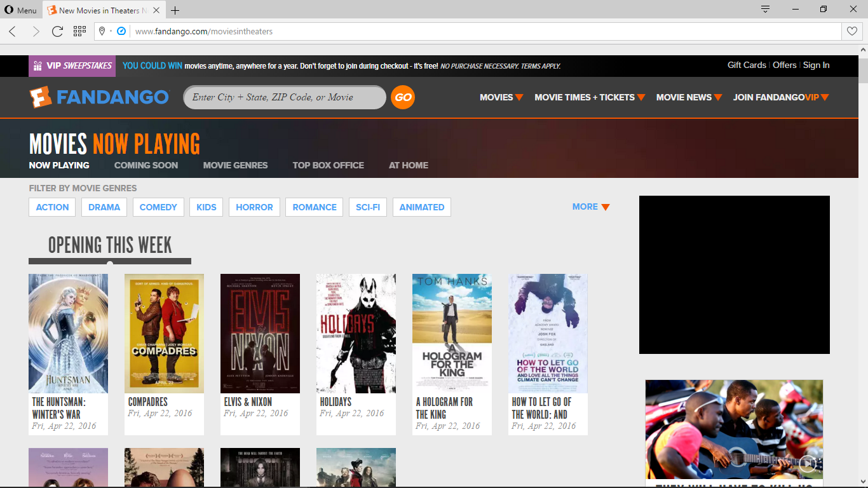Viewport: 868px width, 488px height.
Task: Expand the MOVIE TIMES + TICKETS dropdown
Action: pyautogui.click(x=590, y=97)
